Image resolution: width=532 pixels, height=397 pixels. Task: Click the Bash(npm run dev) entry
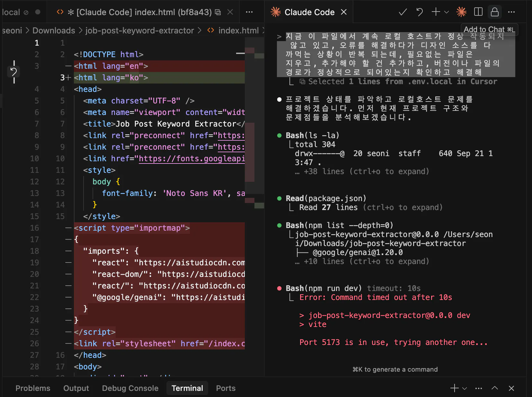pos(324,288)
